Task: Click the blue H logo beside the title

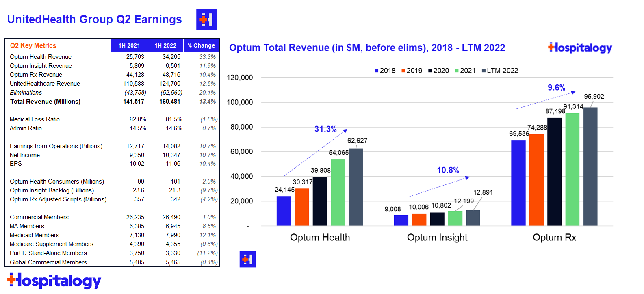Action: [x=206, y=19]
